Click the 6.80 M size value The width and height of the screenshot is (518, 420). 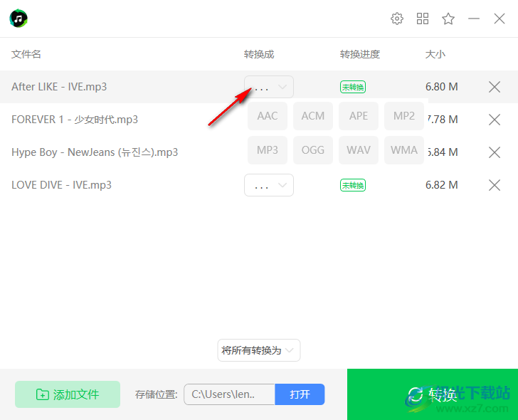pyautogui.click(x=442, y=87)
